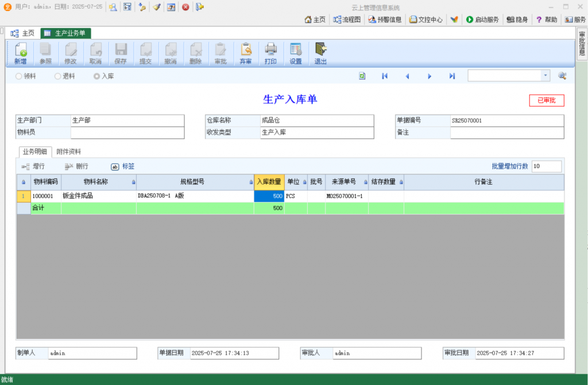Click the 退出 (Exit) toolbar icon

[x=320, y=53]
